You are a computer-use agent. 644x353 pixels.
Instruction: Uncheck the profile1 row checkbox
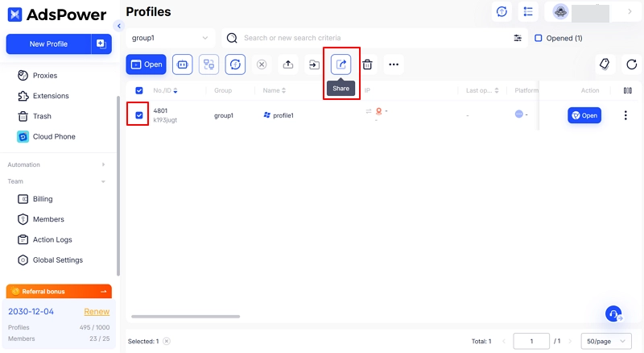pos(139,115)
